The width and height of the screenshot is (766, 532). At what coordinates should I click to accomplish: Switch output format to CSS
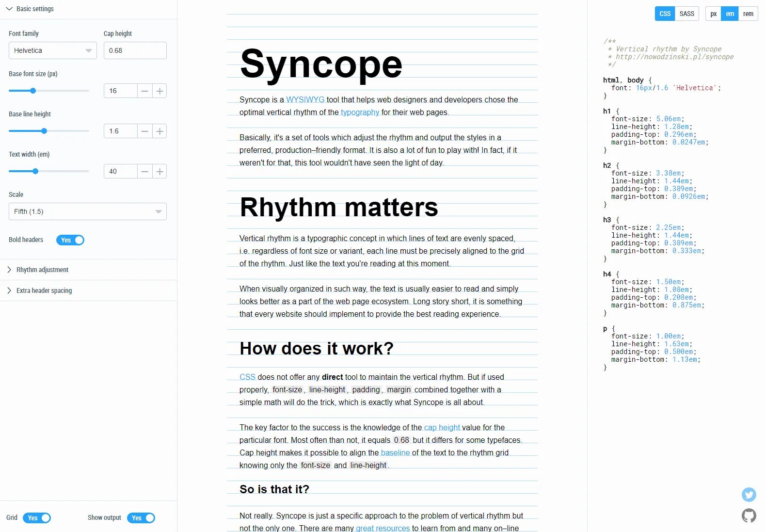665,14
